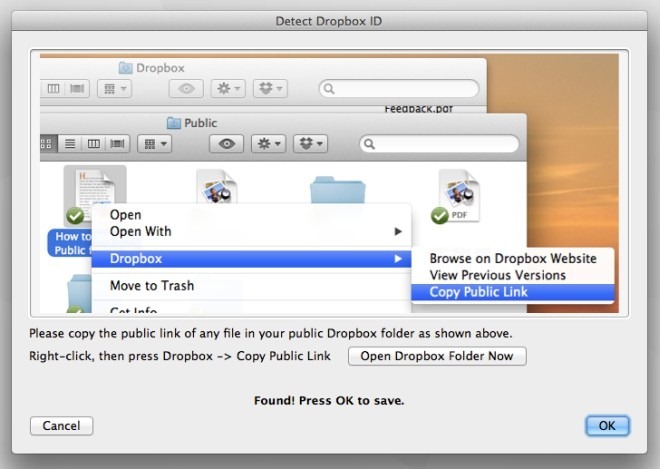The width and height of the screenshot is (660, 469).
Task: Choose Open in the context menu
Action: point(251,215)
